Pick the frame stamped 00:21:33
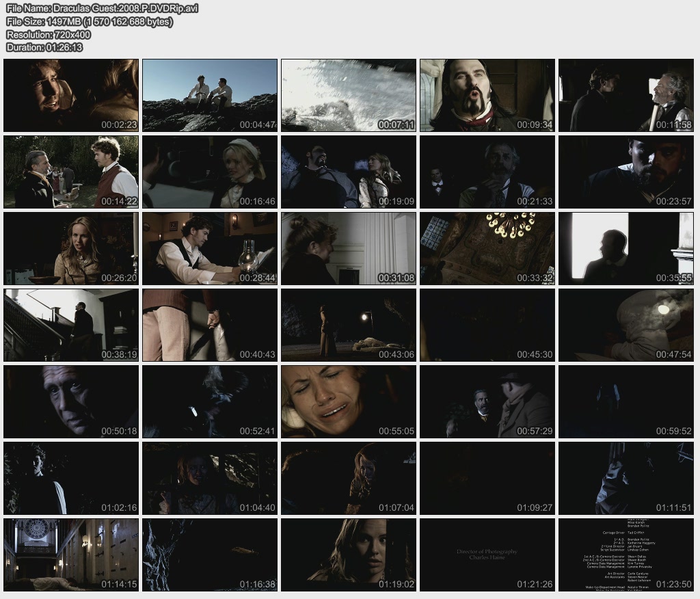This screenshot has width=700, height=599. coord(487,172)
